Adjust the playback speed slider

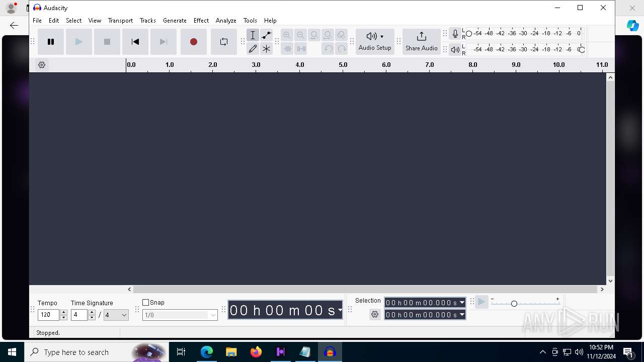point(514,304)
